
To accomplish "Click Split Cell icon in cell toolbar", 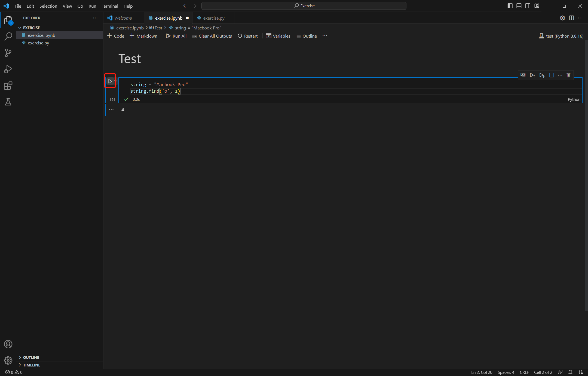I will pyautogui.click(x=552, y=75).
